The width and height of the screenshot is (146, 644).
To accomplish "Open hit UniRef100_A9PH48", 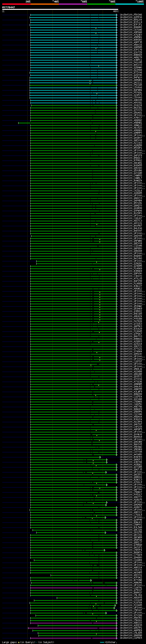I will 131,32.
